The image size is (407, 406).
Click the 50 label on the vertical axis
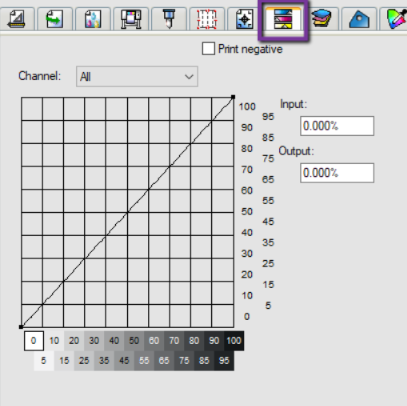(247, 212)
